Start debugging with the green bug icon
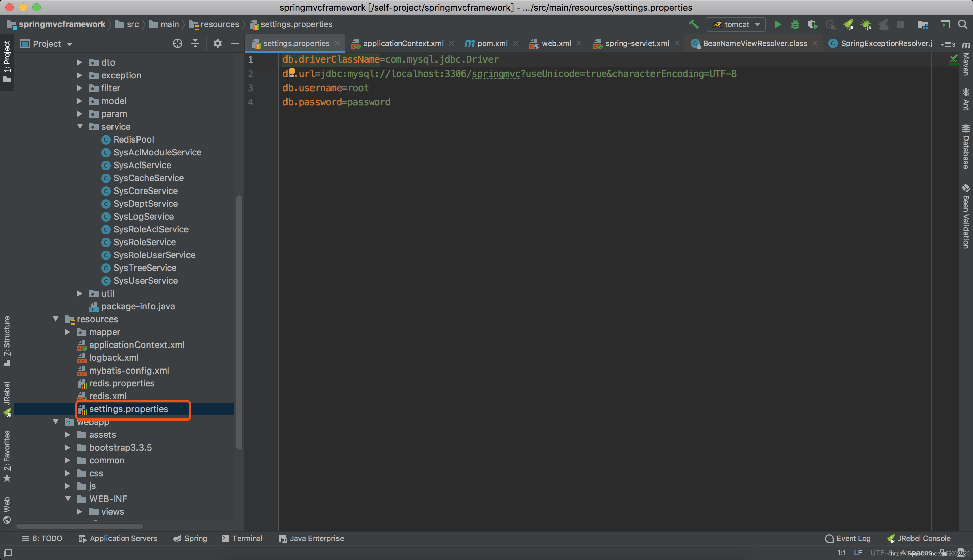 (x=795, y=24)
